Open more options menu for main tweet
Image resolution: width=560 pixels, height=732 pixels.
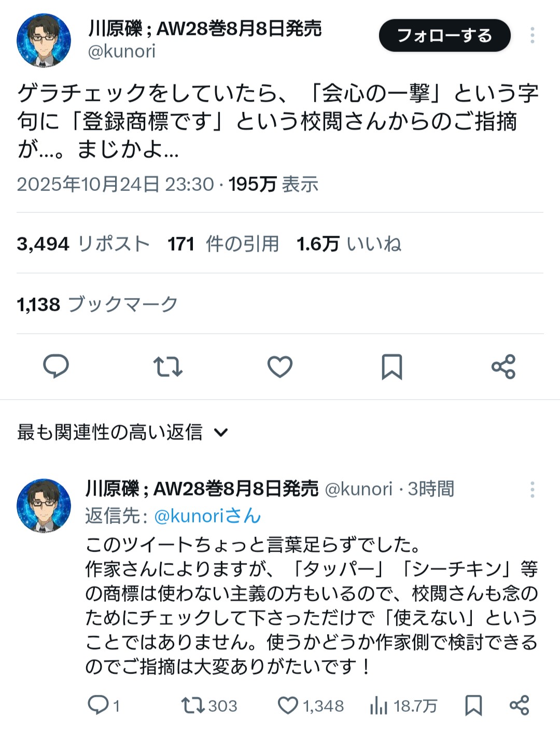pos(532,35)
